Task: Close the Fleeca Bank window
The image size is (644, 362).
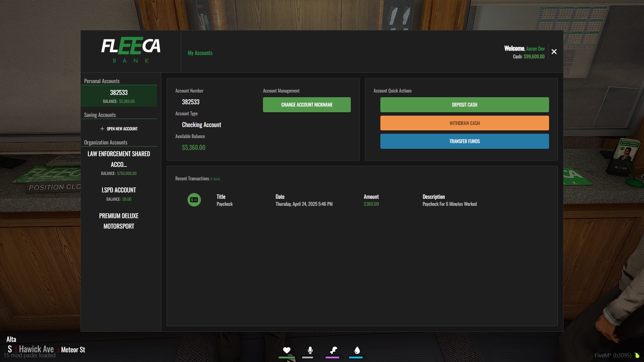Action: tap(554, 52)
